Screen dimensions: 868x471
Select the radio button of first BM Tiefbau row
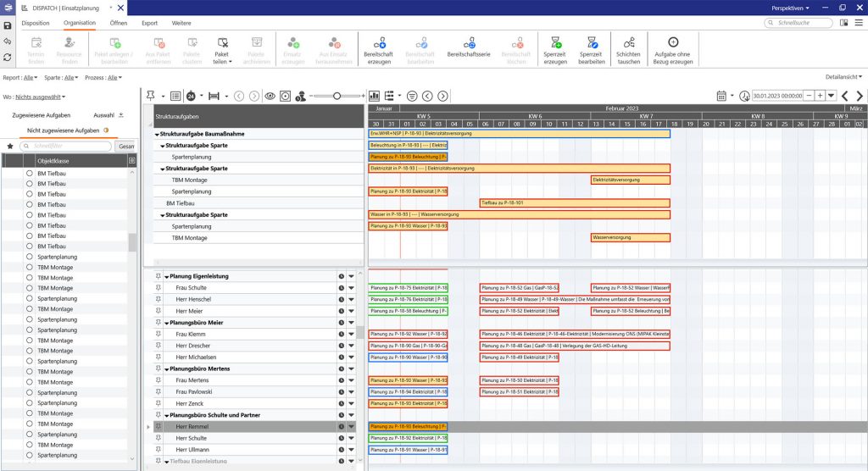29,173
